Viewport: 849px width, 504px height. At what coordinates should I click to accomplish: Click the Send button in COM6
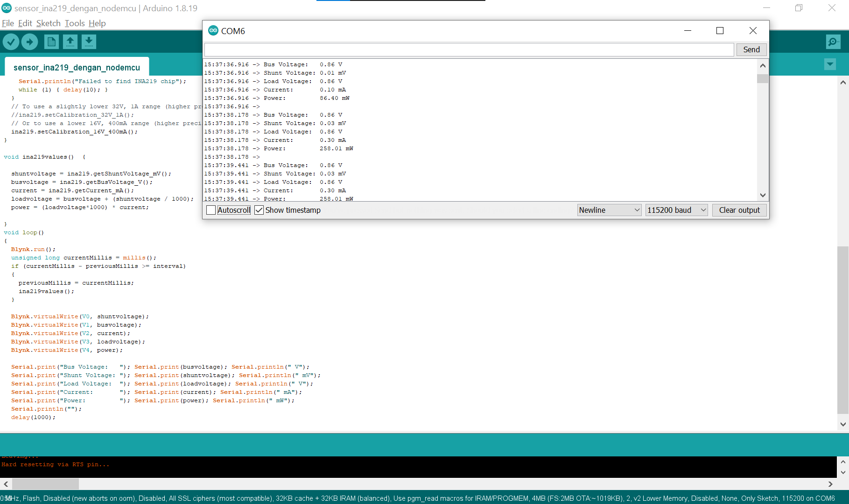click(x=751, y=49)
